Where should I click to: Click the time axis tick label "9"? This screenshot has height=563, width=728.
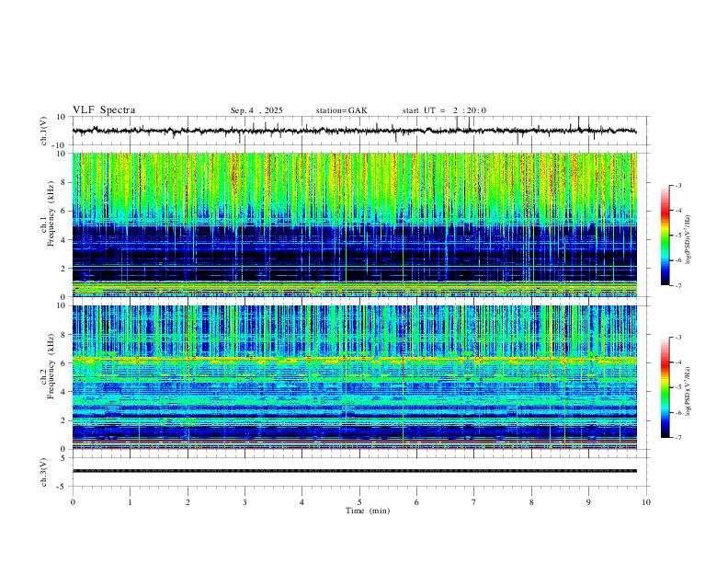[x=588, y=502]
